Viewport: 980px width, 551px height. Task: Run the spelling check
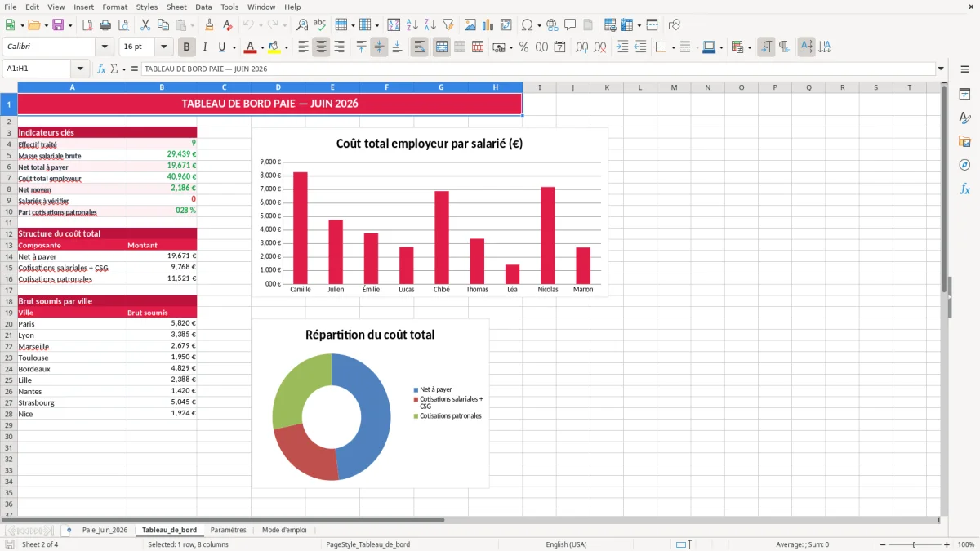coord(320,25)
